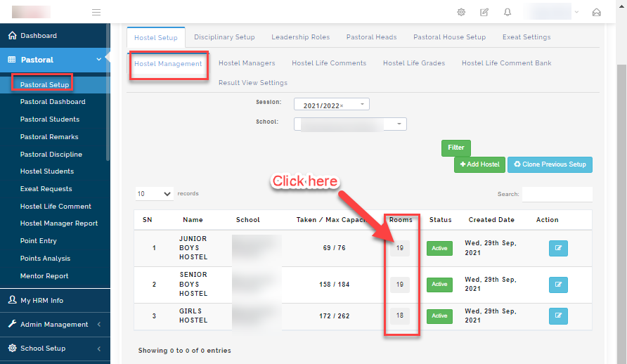Open Pastoral Discipline in sidebar
The image size is (627, 364).
pos(51,154)
